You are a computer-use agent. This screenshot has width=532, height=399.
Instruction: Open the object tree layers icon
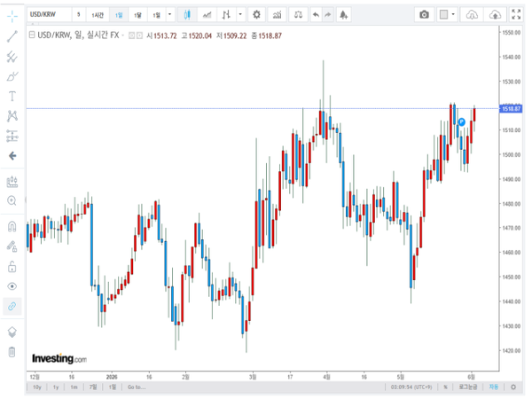[12, 332]
